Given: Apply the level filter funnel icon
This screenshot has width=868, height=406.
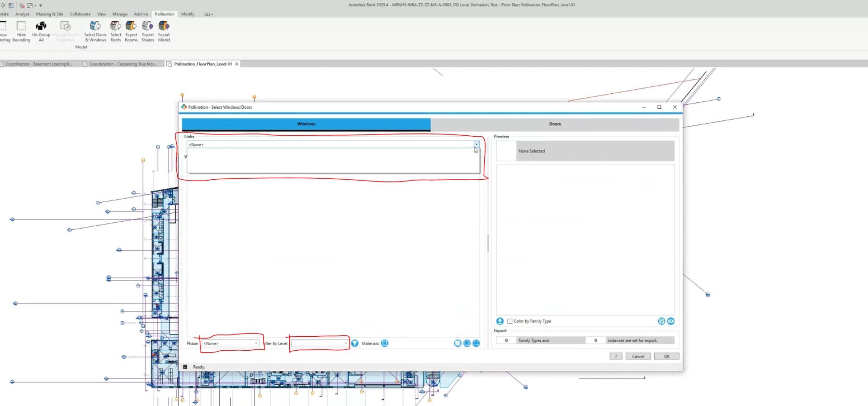Looking at the screenshot, I should [x=355, y=344].
